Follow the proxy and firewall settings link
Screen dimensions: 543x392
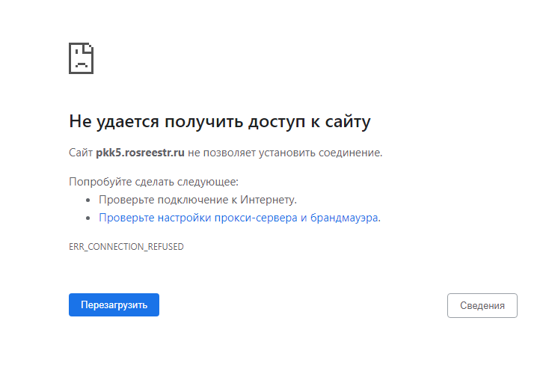239,218
